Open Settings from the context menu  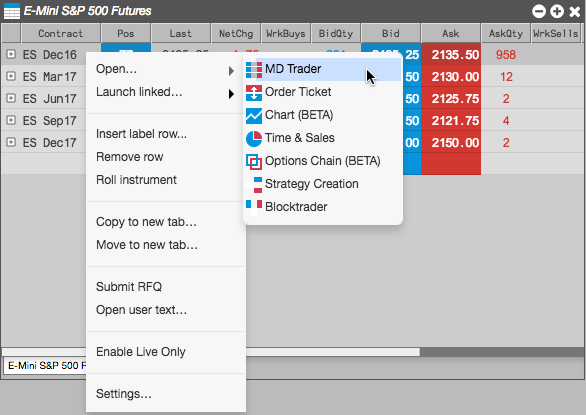124,394
